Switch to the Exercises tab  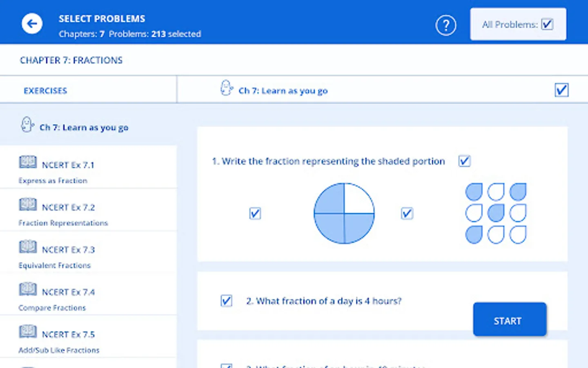tap(45, 90)
